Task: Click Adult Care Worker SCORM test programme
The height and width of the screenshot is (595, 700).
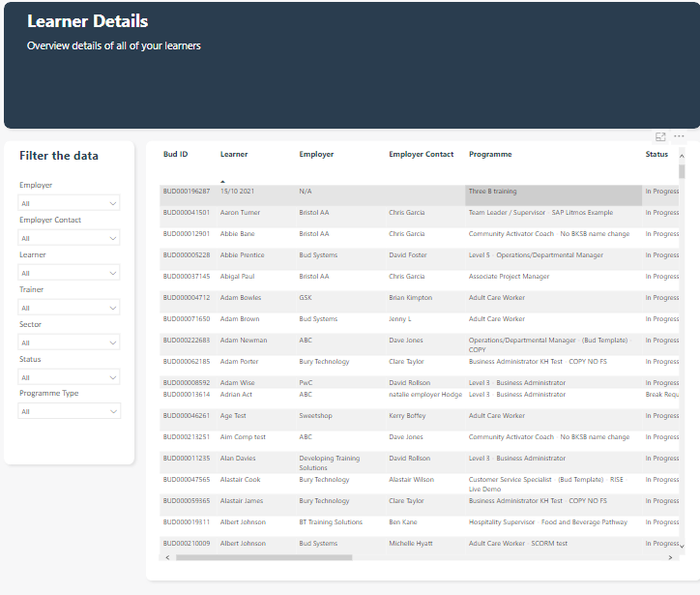Action: click(x=518, y=544)
